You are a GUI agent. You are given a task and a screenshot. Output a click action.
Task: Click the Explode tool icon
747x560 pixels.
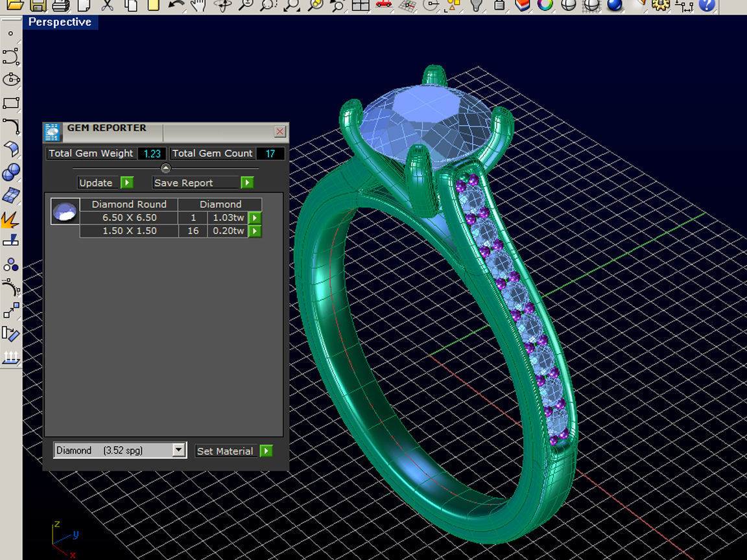10,219
